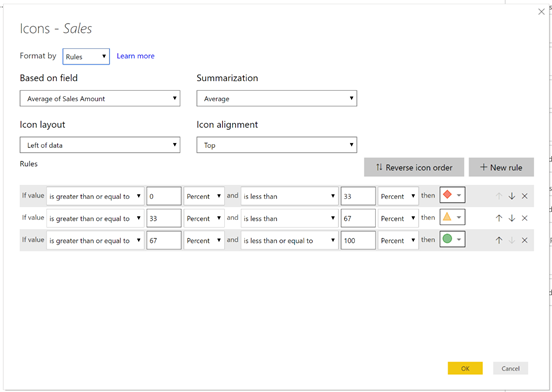Click the first rule's maximum value field showing 33

(358, 196)
